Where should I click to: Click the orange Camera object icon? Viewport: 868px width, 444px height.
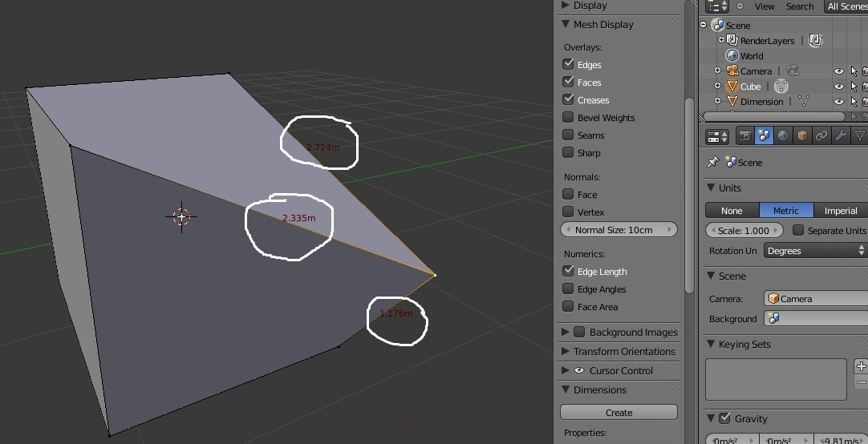(732, 71)
